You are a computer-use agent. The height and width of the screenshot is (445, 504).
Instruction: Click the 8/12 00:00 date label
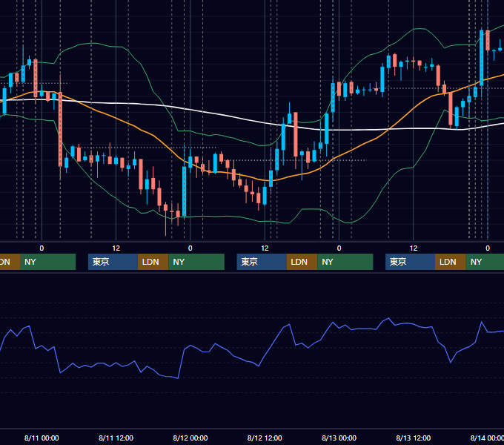click(190, 438)
